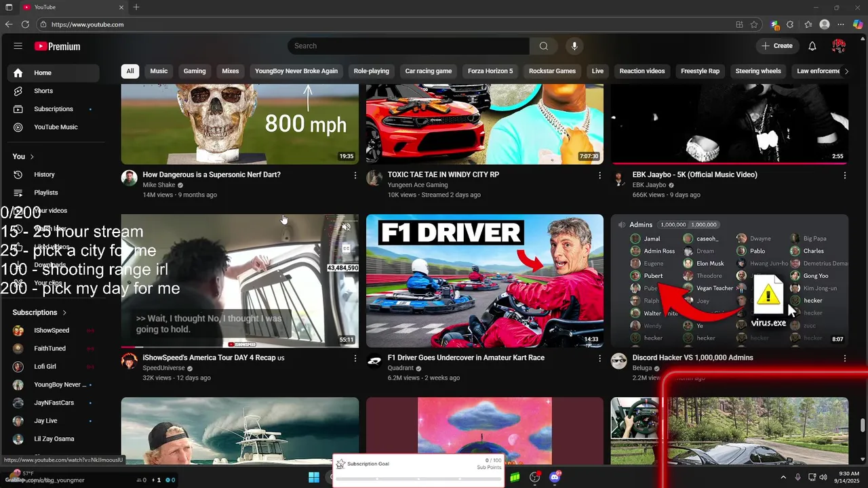The image size is (868, 488).
Task: Open options for EBK Jaaybo video
Action: point(844,175)
